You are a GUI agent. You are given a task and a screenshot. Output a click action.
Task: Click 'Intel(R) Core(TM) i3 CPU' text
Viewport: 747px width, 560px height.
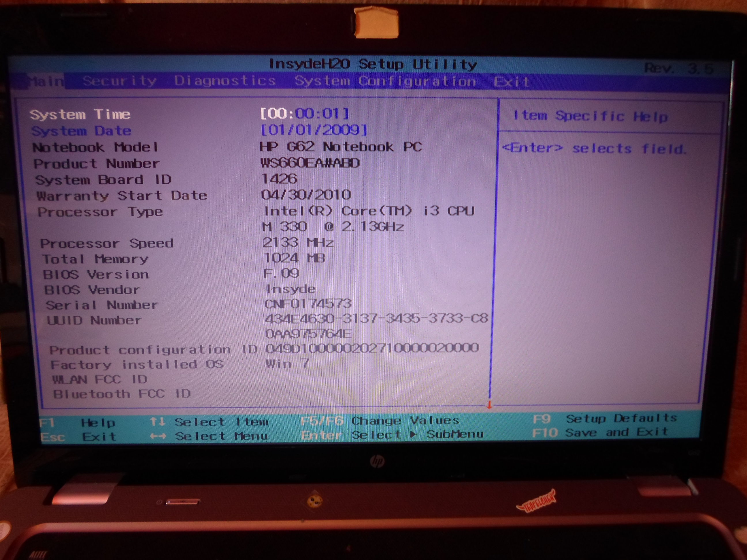coord(369,211)
